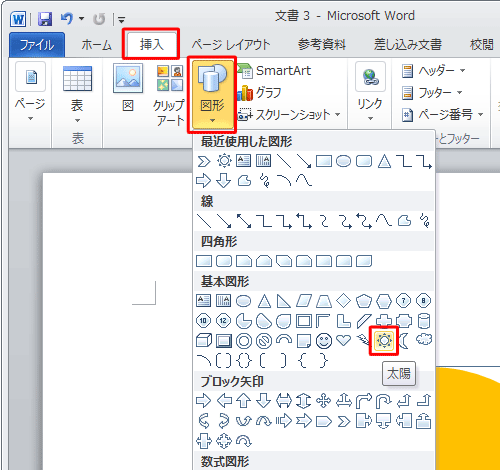500x470 pixels.
Task: Select the Smiley Face shape
Action: pos(324,341)
